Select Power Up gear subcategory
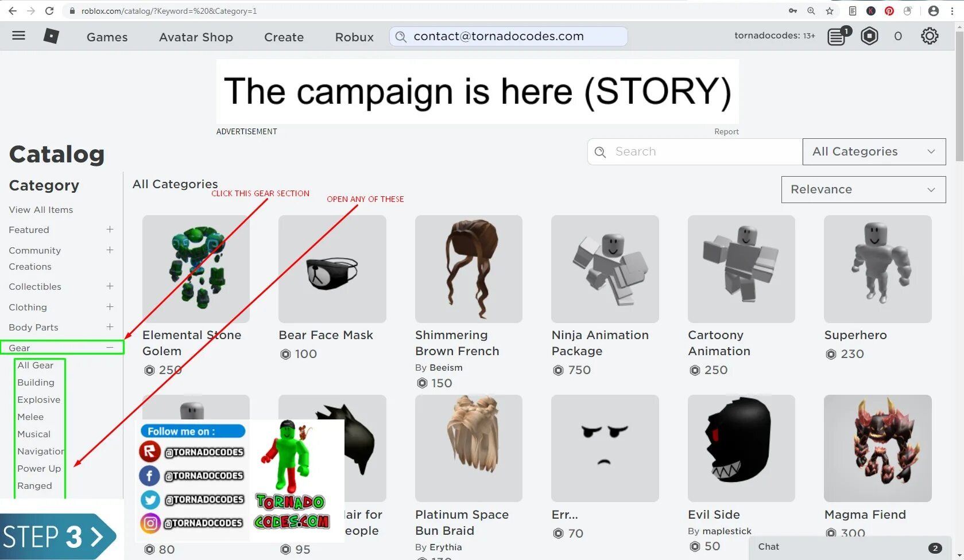 [x=39, y=468]
